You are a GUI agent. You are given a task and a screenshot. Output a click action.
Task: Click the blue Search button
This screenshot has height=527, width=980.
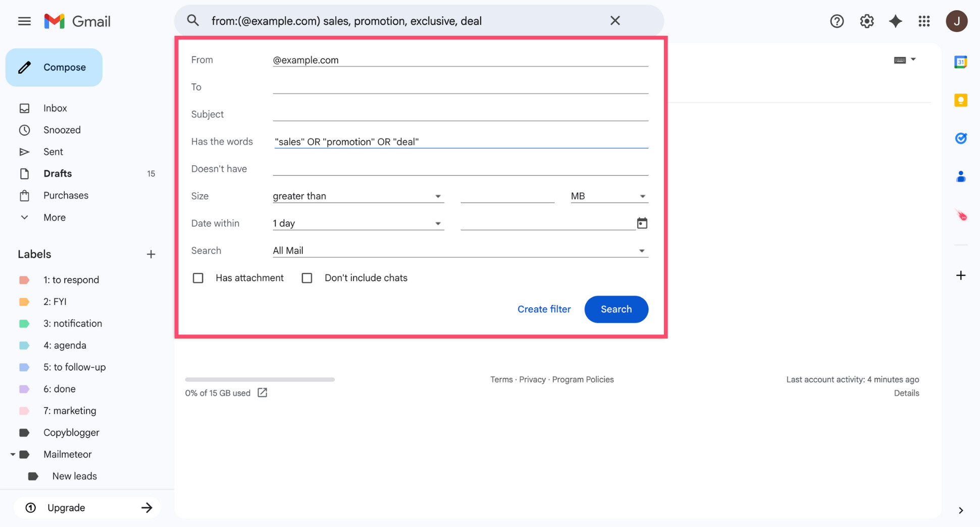pyautogui.click(x=616, y=309)
